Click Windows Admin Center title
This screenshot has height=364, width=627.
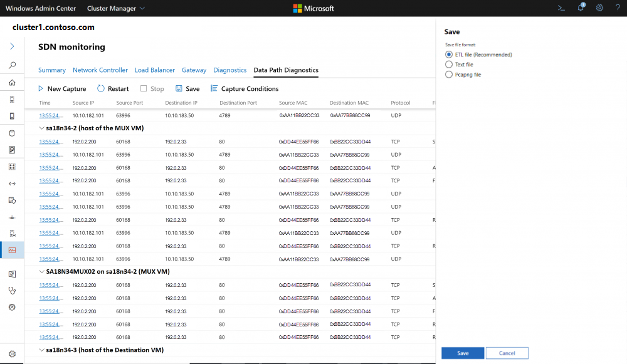[x=41, y=8]
